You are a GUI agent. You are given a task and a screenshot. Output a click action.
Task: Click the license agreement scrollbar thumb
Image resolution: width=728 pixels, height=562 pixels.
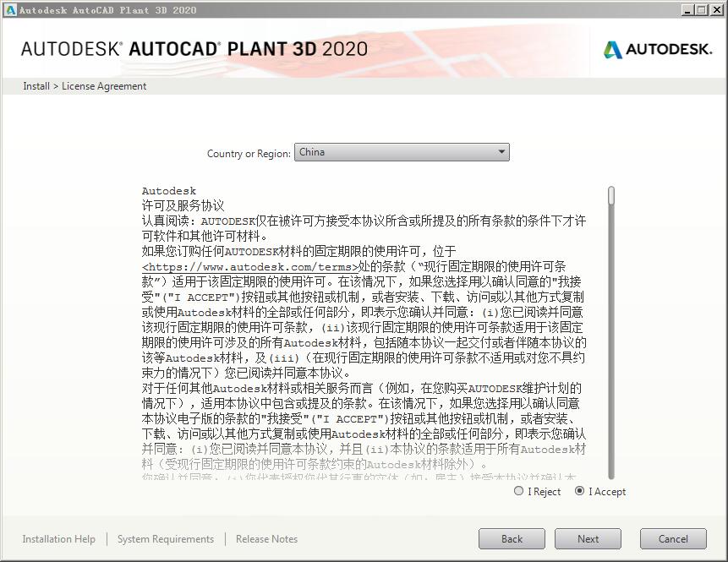(x=611, y=195)
